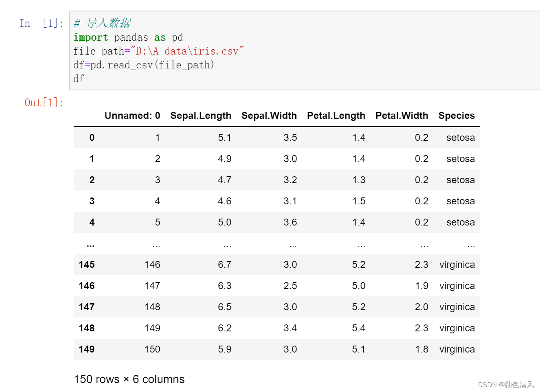Click Petal.Length value 5.4 in row 148
Screen dimensions: 540x392
359,328
